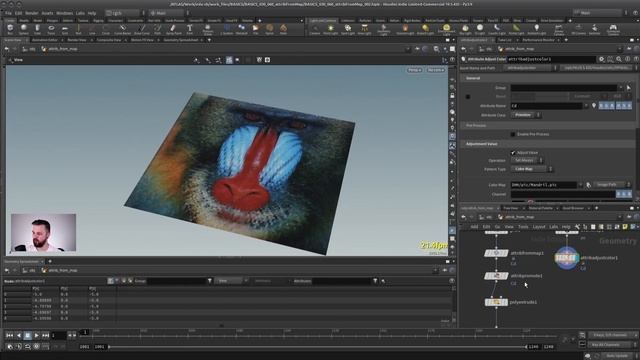Image resolution: width=640 pixels, height=360 pixels.
Task: Click the parameter pane search icon
Action: pos(619,59)
